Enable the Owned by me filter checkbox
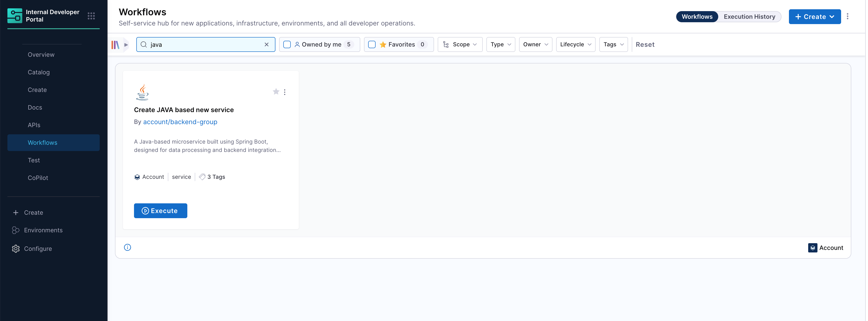Viewport: 868px width, 321px height. click(287, 44)
